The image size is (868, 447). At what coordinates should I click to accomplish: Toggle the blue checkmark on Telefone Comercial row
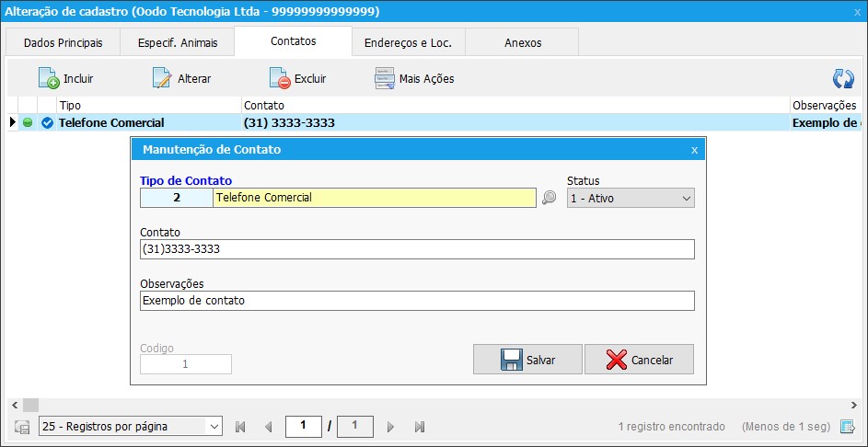[47, 123]
